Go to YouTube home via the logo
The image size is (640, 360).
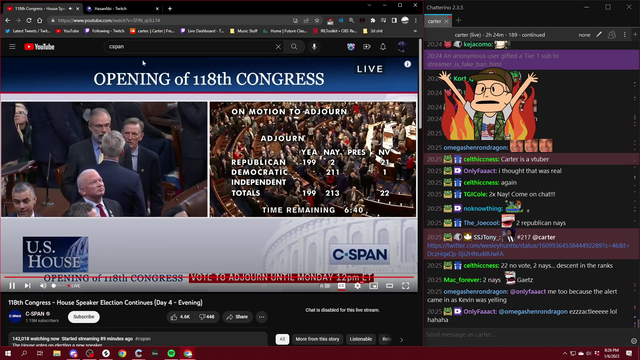click(39, 47)
